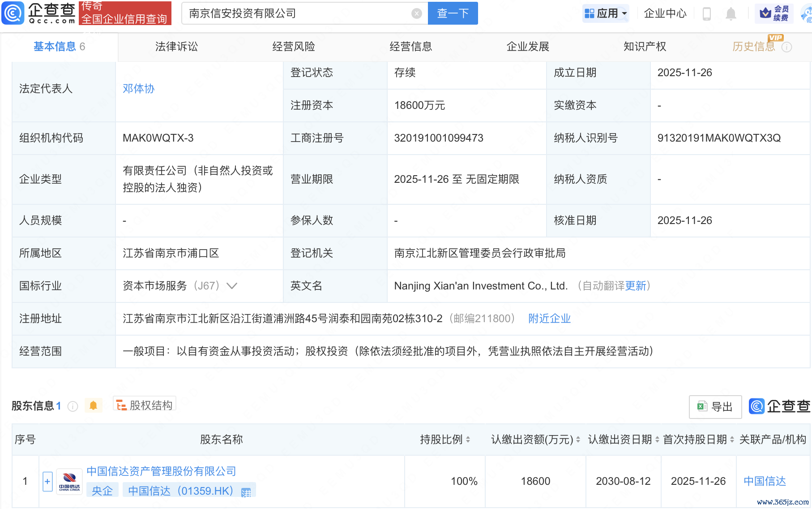Click the mobile phone icon
Screen dimensions: 812x509
[707, 14]
